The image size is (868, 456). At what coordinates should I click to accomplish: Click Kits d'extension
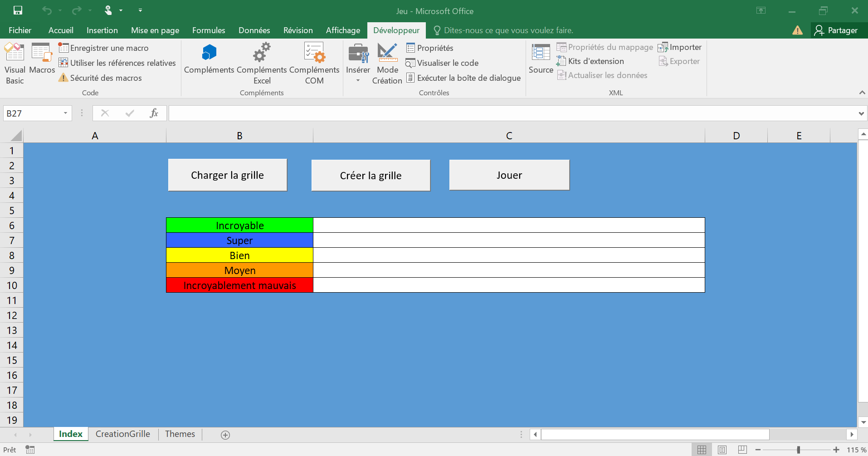click(590, 61)
